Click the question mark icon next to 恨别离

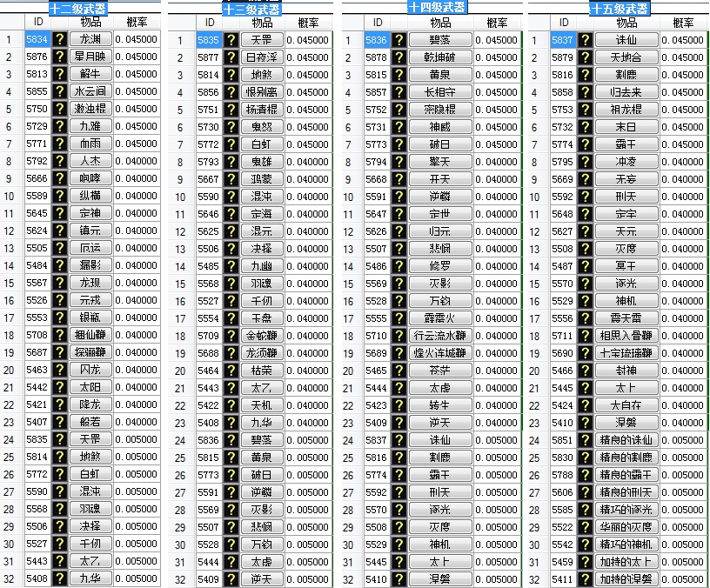[231, 92]
